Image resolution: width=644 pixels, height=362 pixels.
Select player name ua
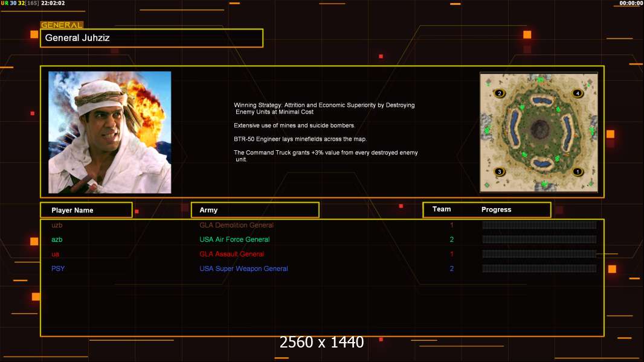pos(55,254)
